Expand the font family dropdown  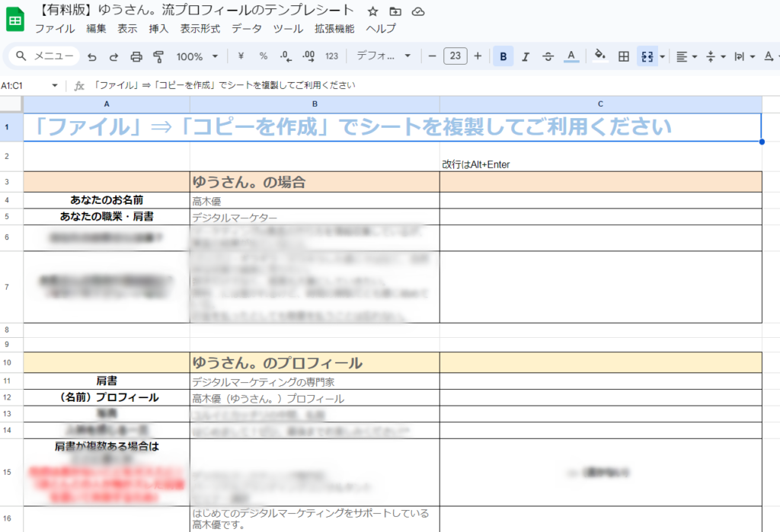click(384, 56)
